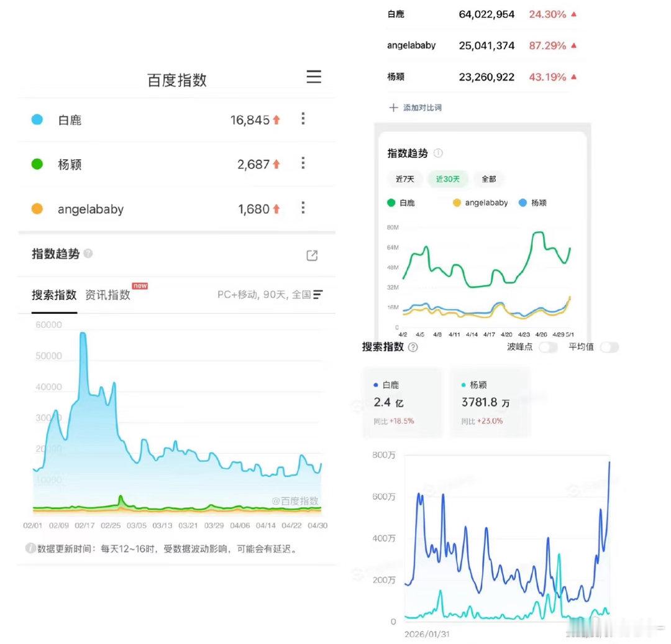This screenshot has width=671, height=644.
Task: Select the 白鹿 2.4亿 card
Action: tap(403, 402)
